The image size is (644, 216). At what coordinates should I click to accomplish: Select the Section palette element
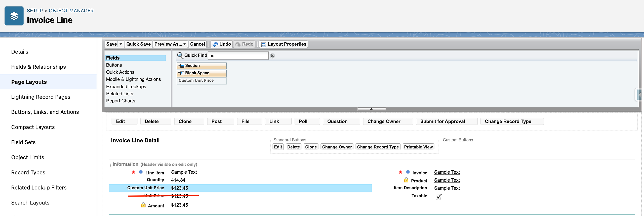click(202, 66)
